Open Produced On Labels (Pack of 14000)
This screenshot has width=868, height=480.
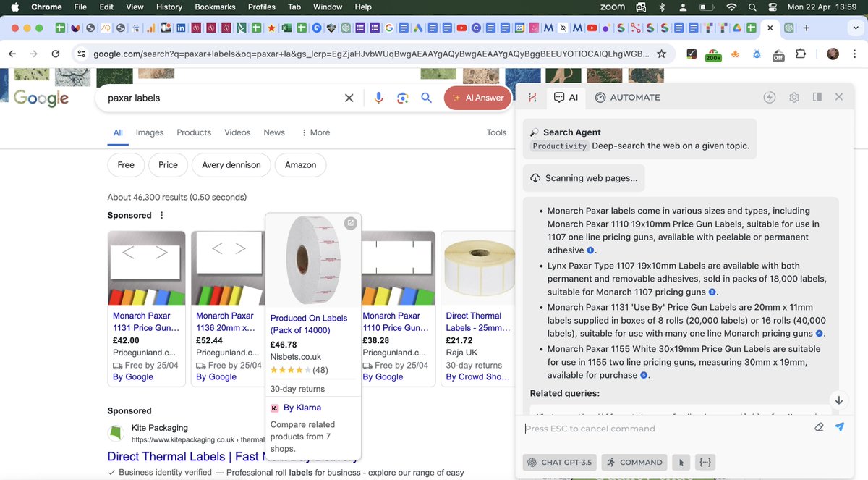pyautogui.click(x=309, y=324)
